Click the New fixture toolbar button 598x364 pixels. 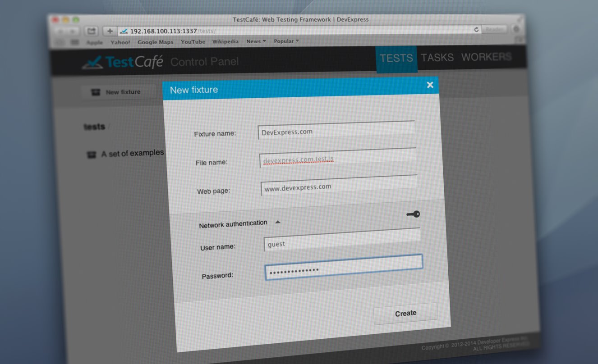coord(118,92)
